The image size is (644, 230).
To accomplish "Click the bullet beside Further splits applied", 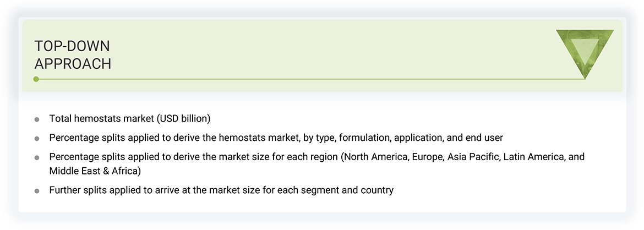I will coord(37,191).
